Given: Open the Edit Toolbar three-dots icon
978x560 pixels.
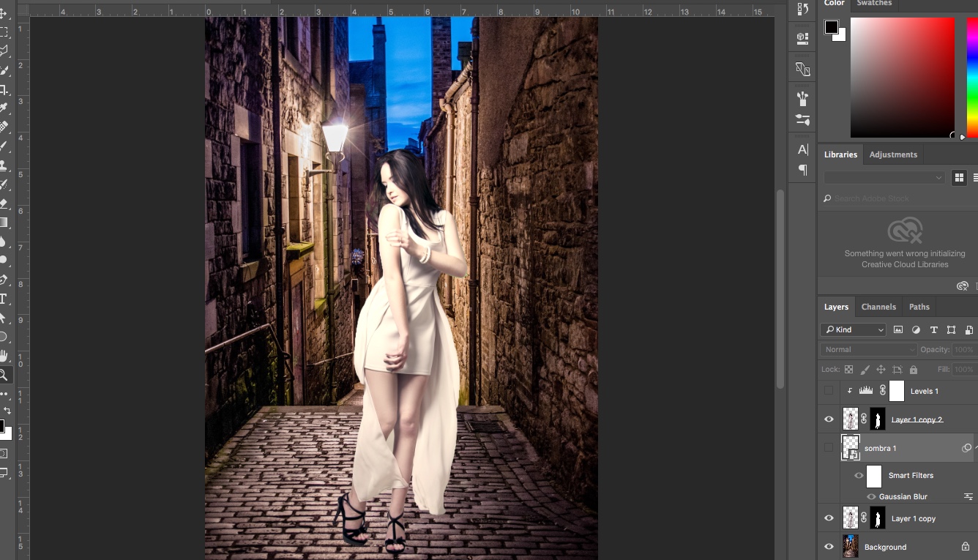Looking at the screenshot, I should pos(3,394).
